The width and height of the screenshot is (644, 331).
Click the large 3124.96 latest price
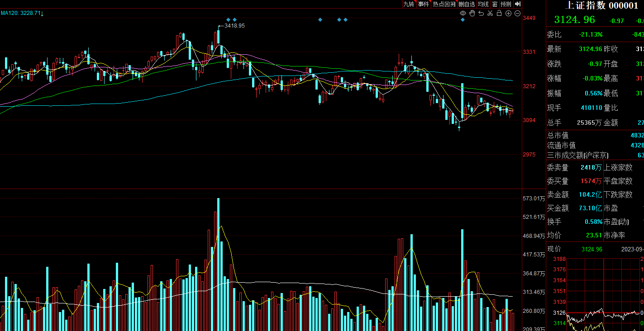pyautogui.click(x=575, y=20)
